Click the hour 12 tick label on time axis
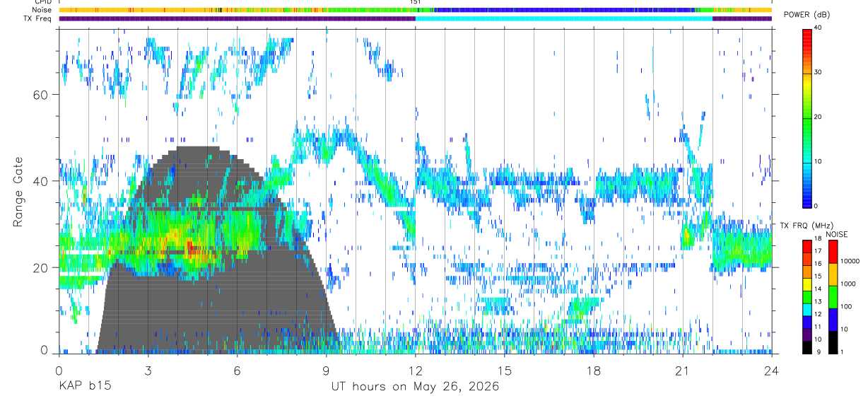This screenshot has width=868, height=401. click(415, 370)
